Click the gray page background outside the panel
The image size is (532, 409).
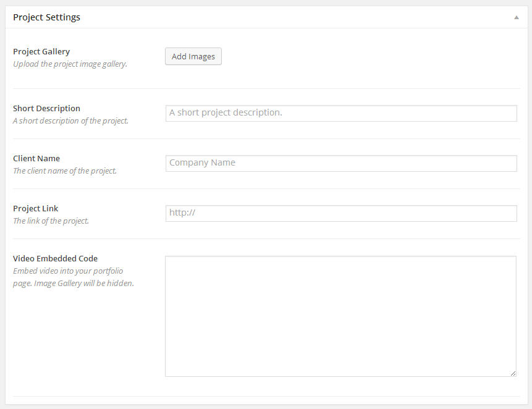pos(2,204)
